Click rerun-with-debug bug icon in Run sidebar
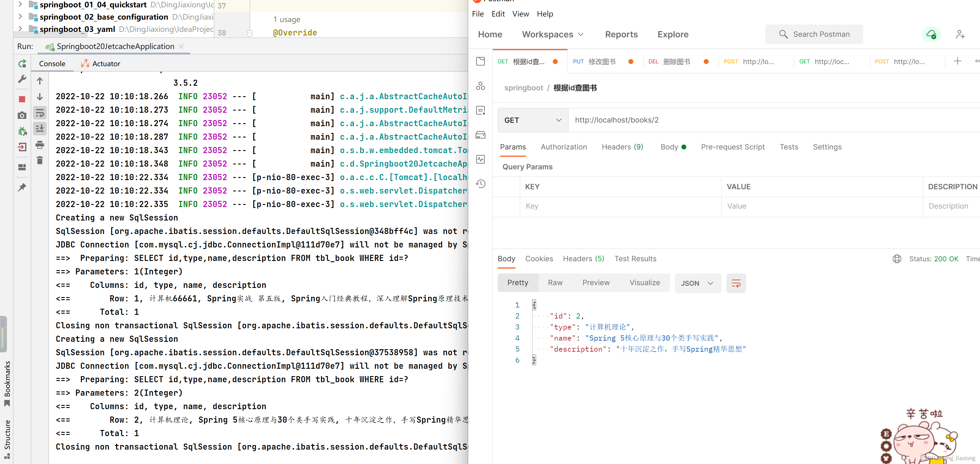 pos(22,131)
